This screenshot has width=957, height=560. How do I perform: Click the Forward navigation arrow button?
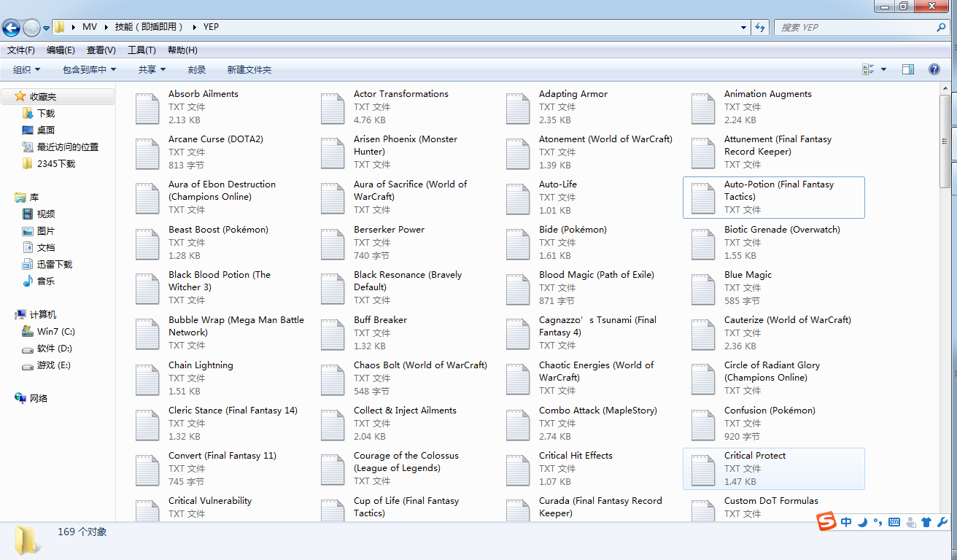point(31,28)
